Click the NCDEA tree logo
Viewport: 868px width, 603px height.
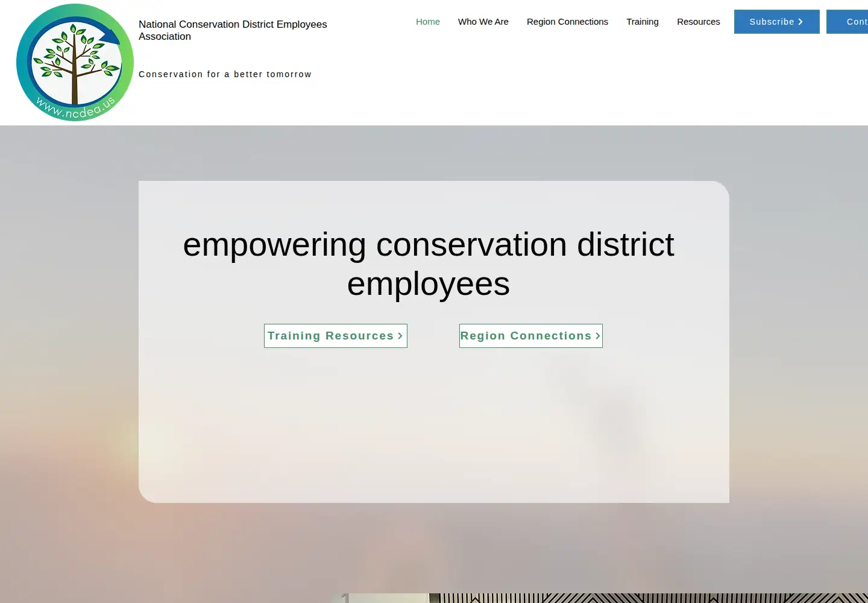75,63
